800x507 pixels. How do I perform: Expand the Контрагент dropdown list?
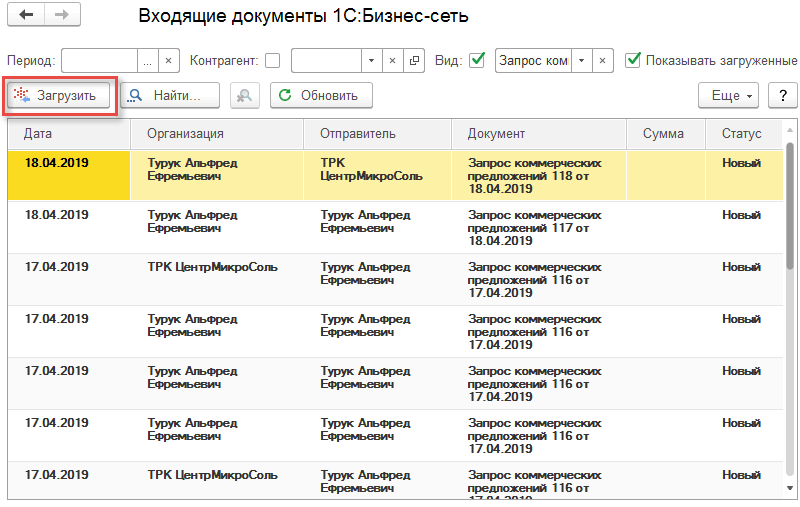[371, 61]
